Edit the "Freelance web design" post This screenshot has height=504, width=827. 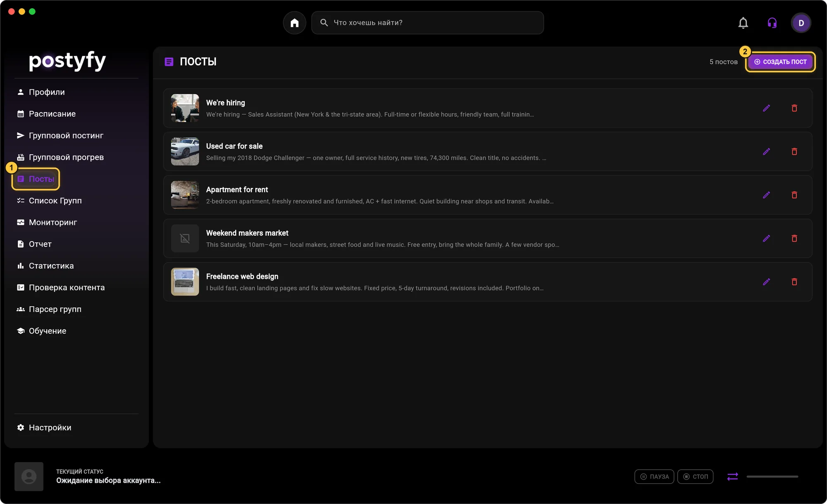766,282
